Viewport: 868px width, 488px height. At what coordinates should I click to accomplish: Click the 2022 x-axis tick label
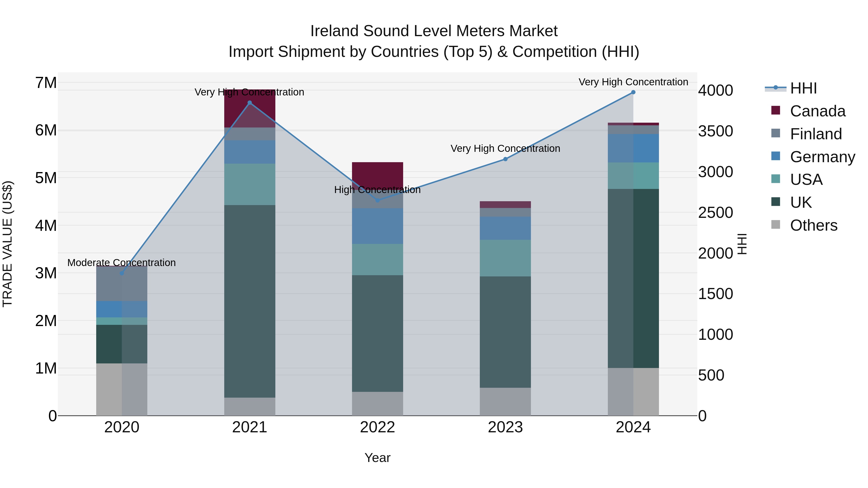tap(377, 427)
